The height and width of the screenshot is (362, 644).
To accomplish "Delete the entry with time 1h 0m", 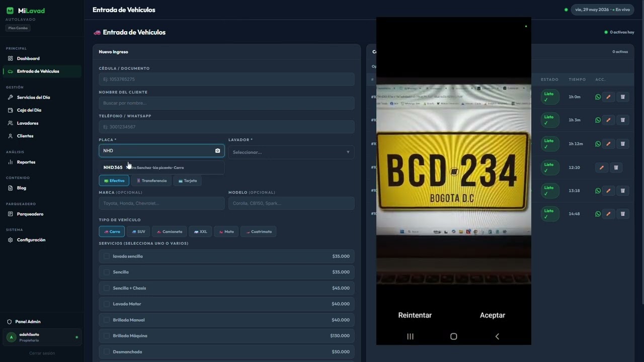I will click(x=622, y=97).
